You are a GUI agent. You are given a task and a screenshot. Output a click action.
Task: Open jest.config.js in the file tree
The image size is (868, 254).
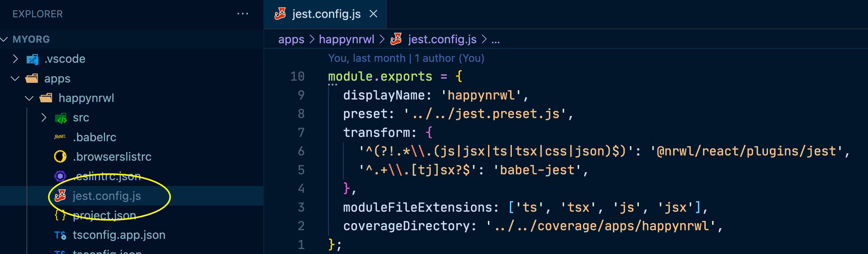click(x=107, y=196)
